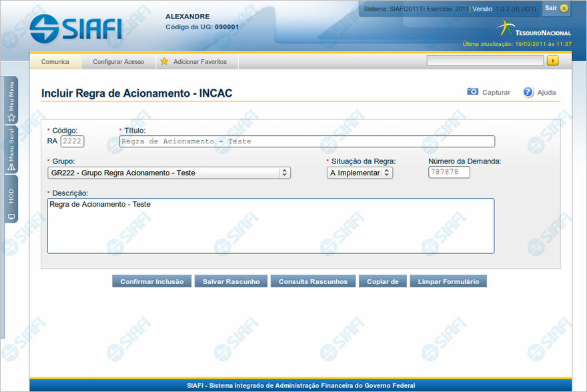Open the HOD side panel tab

(x=11, y=200)
